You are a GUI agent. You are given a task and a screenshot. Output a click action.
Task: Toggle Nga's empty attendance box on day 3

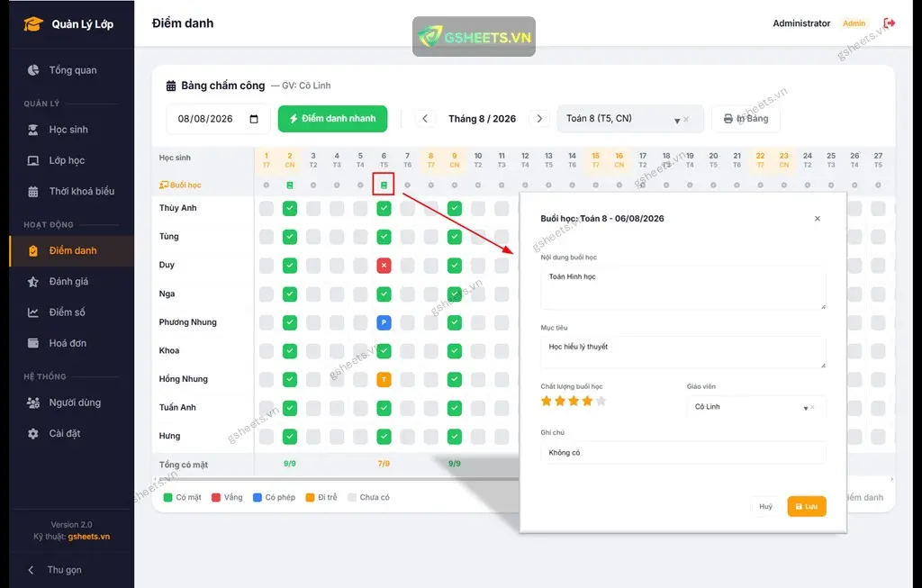(x=312, y=294)
